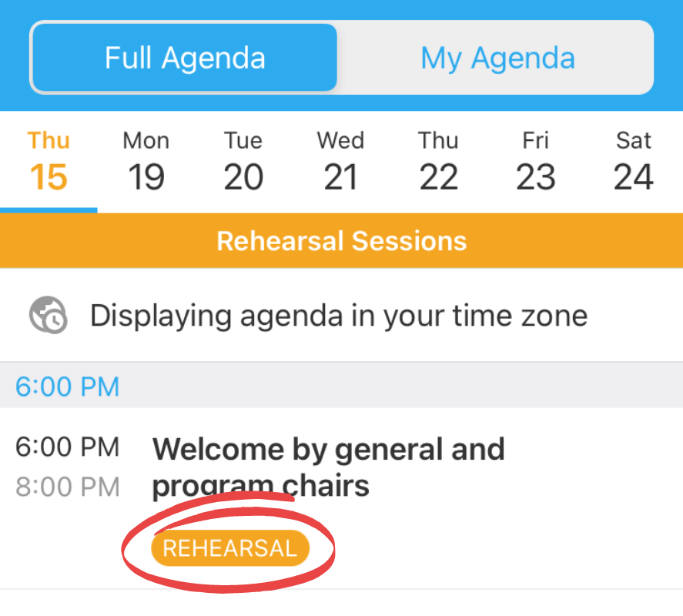
Task: Go to Tue 20 agenda day
Action: click(x=243, y=162)
